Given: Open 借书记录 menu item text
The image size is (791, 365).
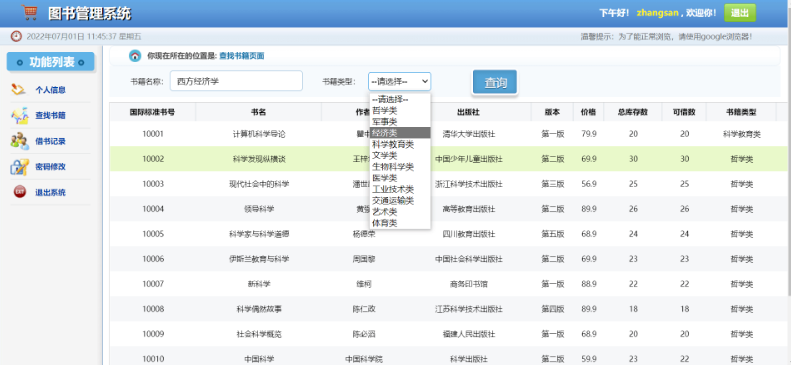Looking at the screenshot, I should [50, 142].
